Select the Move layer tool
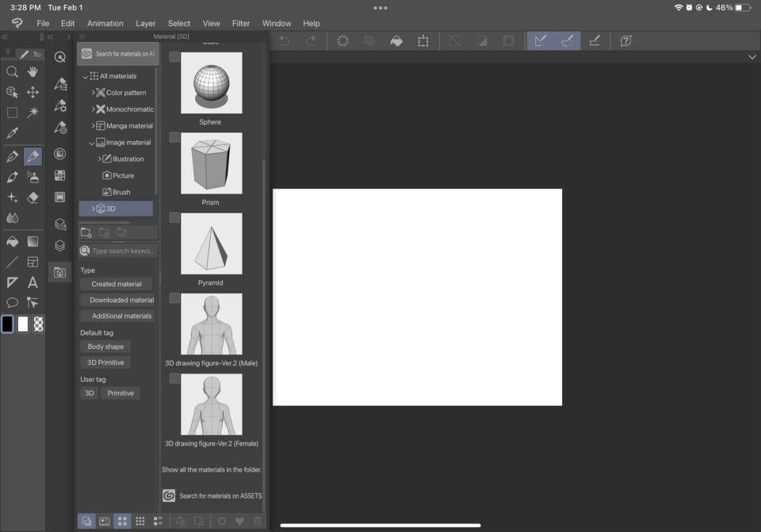This screenshot has width=761, height=532. tap(33, 92)
